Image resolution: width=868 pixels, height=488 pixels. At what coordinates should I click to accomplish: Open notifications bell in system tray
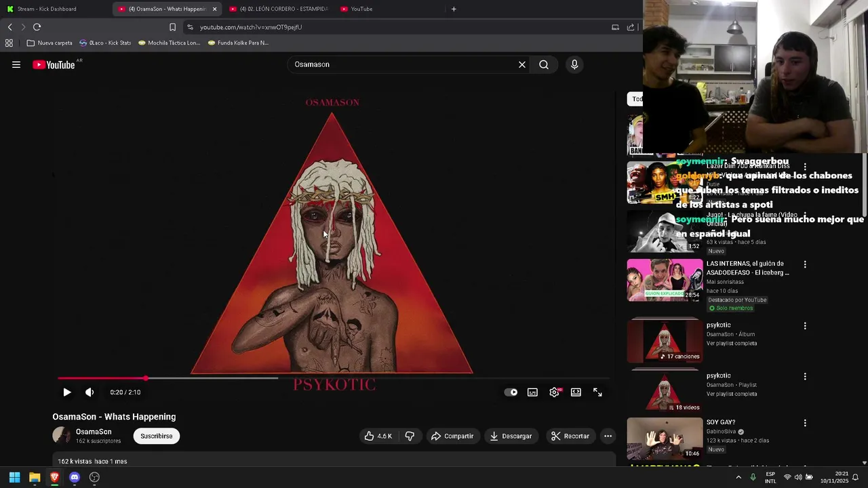pos(856,477)
